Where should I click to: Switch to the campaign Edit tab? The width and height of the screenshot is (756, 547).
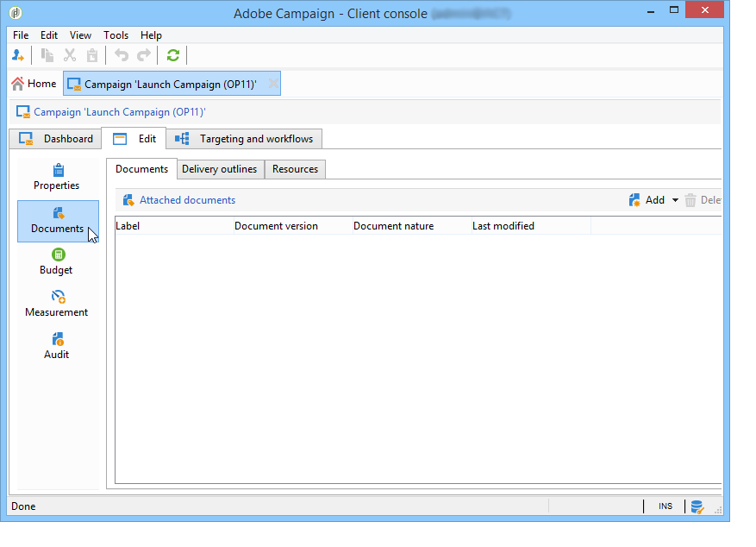pyautogui.click(x=134, y=139)
